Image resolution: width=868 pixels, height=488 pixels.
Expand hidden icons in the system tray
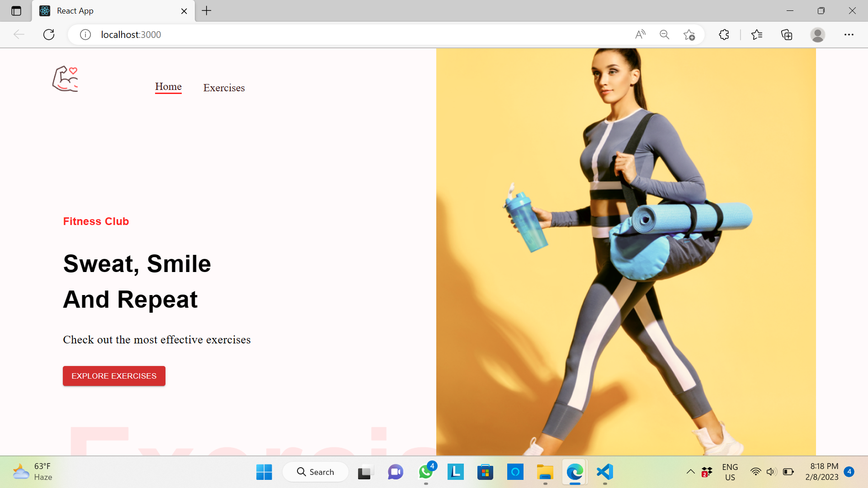coord(690,471)
